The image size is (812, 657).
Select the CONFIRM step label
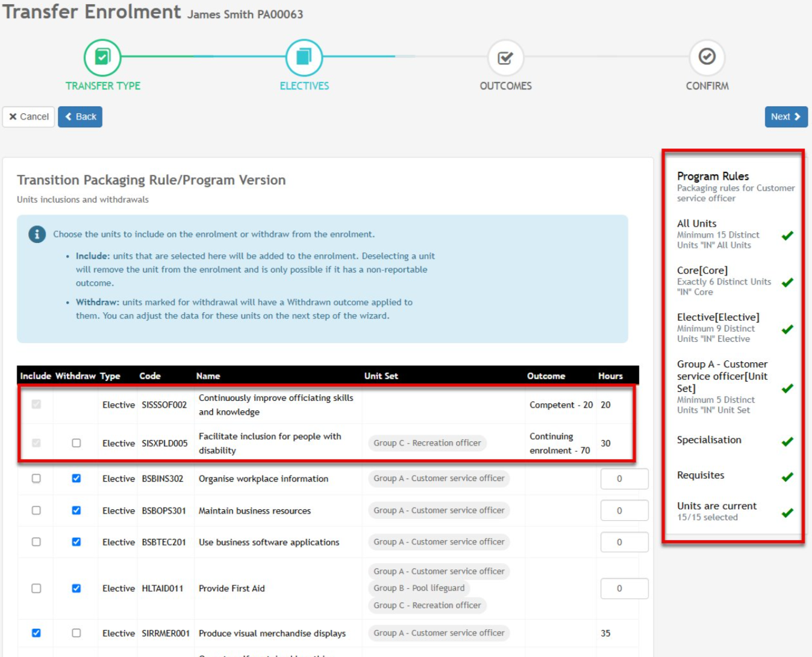click(707, 86)
